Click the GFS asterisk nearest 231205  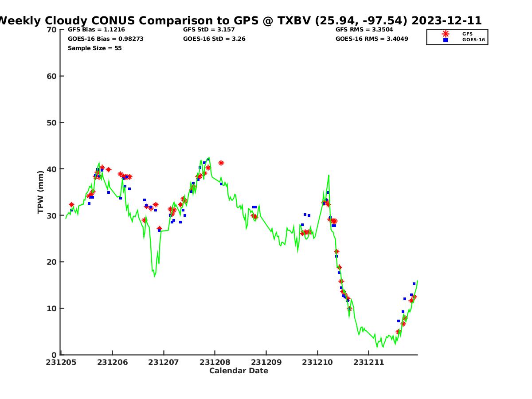(x=72, y=205)
